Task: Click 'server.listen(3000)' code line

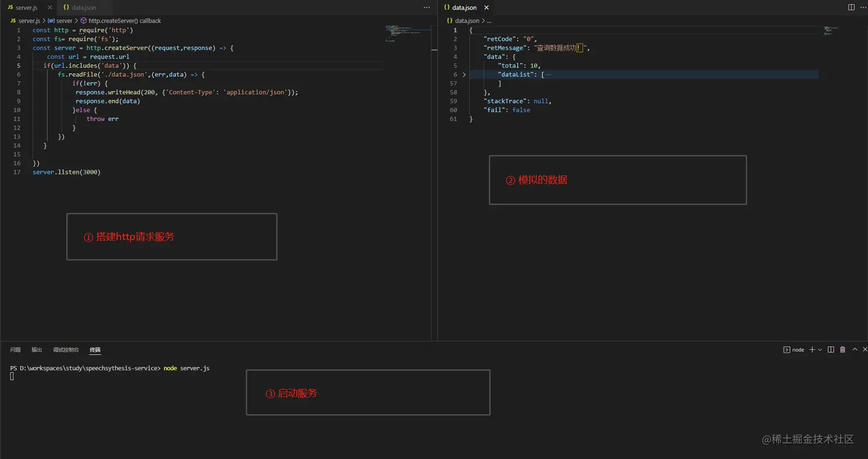Action: (x=67, y=172)
